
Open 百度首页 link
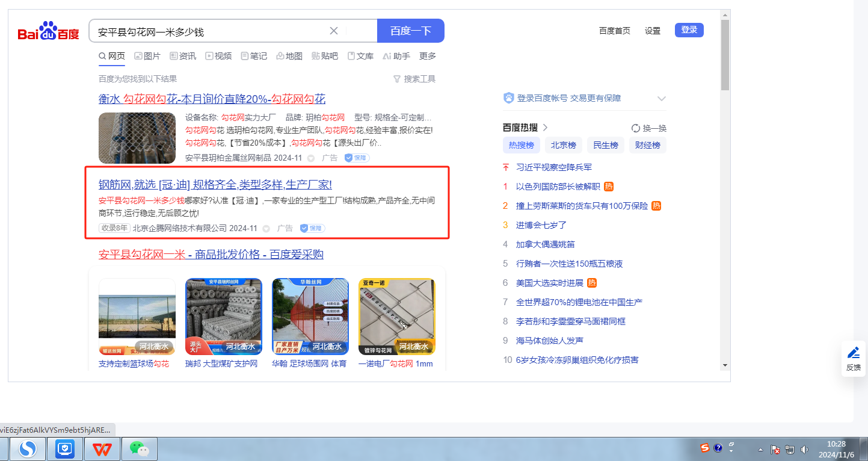tap(615, 31)
